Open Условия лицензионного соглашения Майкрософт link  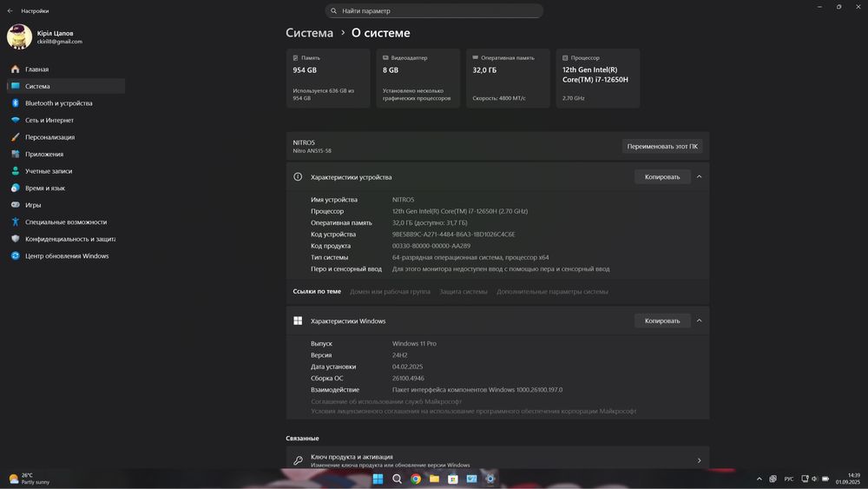click(x=473, y=411)
